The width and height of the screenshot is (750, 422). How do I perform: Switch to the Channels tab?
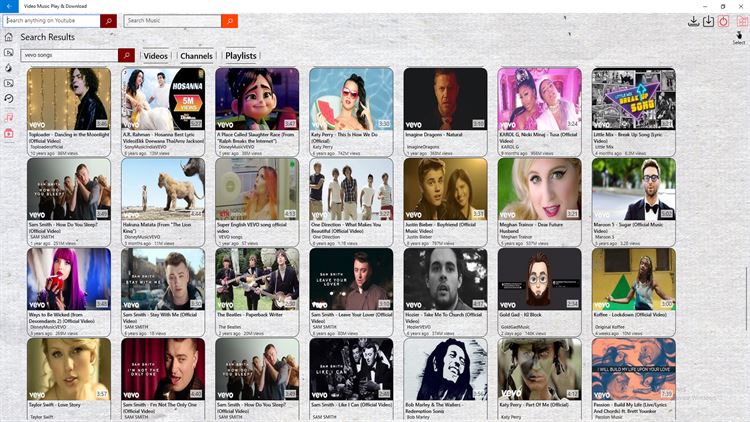[196, 56]
